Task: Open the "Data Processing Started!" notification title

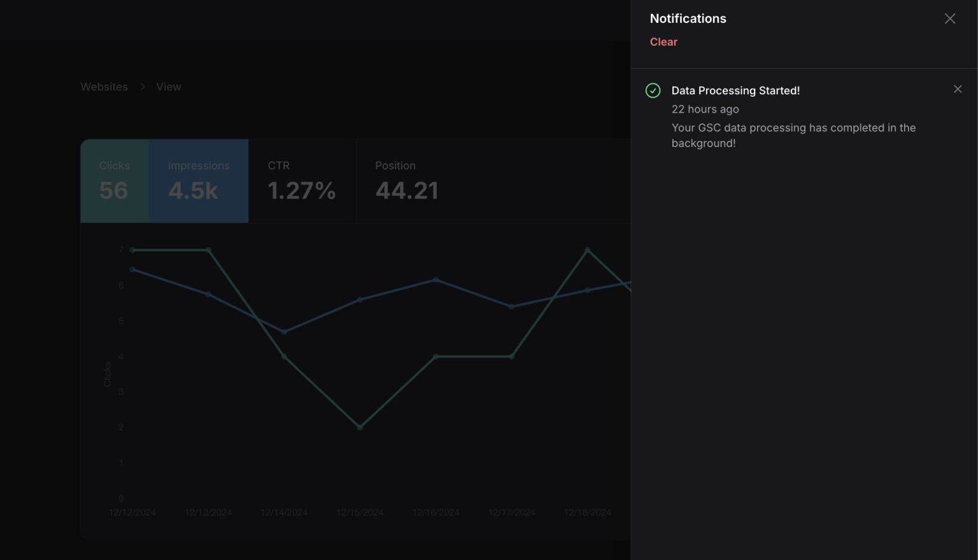Action: click(x=735, y=90)
